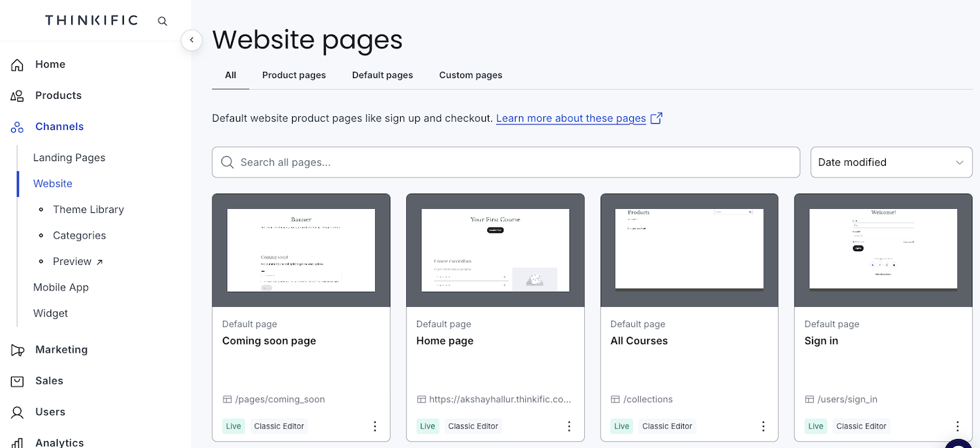Open the kebab menu on the Sign in card
Image resolution: width=980 pixels, height=448 pixels.
pyautogui.click(x=957, y=426)
